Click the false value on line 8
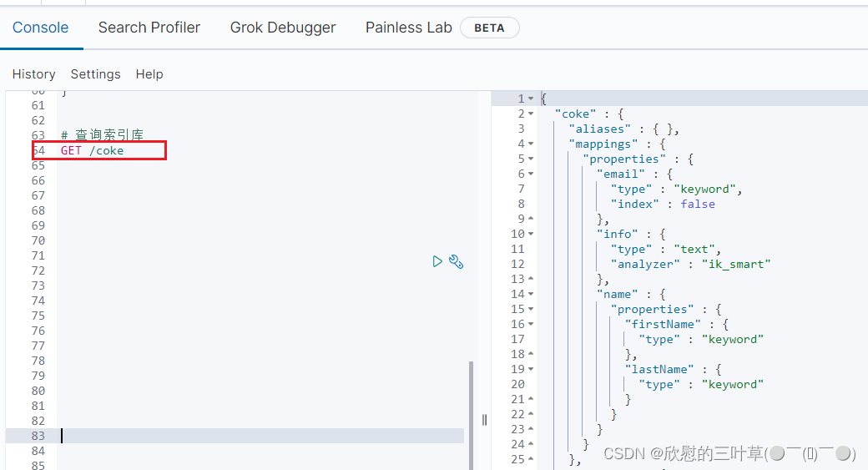Viewport: 868px width, 470px height. coord(698,205)
